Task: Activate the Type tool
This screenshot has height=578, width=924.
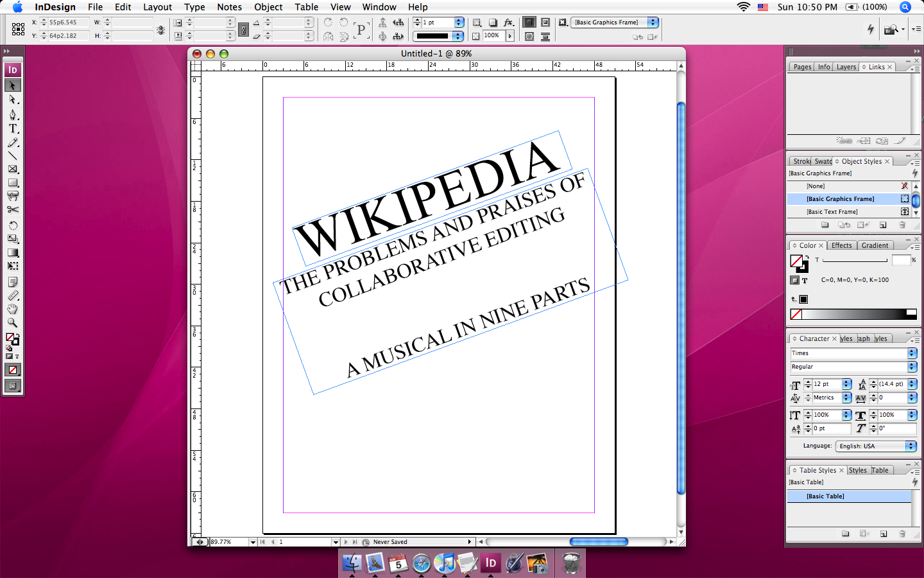Action: click(x=13, y=128)
